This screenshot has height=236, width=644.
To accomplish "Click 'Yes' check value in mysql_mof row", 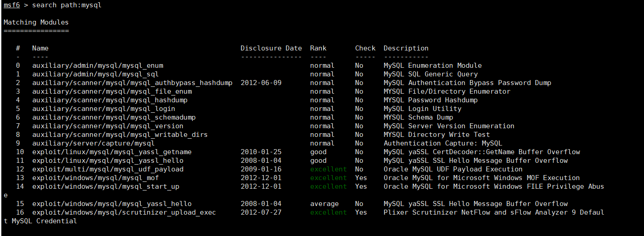I will (x=361, y=178).
